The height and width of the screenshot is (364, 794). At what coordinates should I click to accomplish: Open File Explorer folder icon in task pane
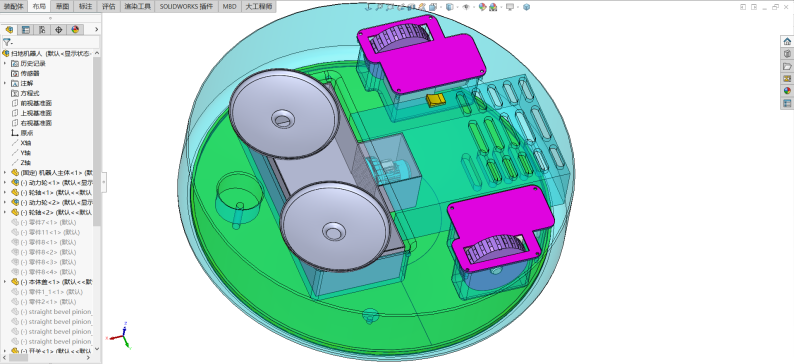pos(787,66)
